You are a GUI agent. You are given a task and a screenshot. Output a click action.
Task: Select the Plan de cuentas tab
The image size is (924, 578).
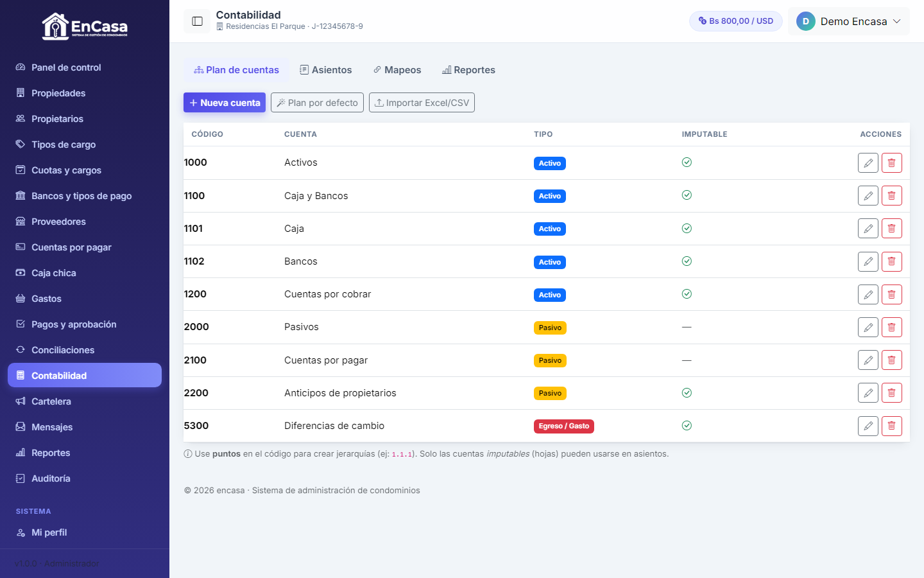236,70
